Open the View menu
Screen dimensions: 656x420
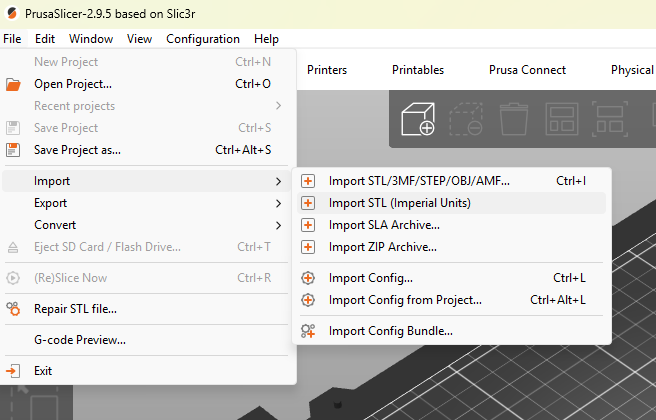coord(139,39)
